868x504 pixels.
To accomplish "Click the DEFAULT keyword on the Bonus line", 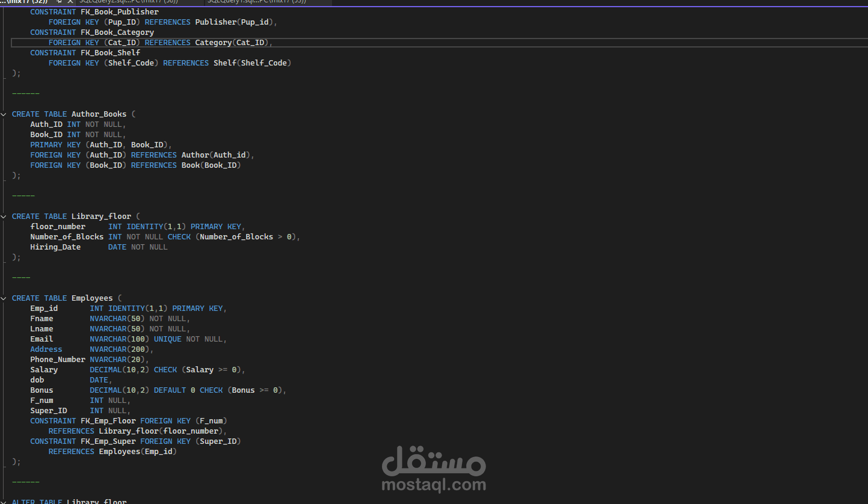I will click(170, 390).
